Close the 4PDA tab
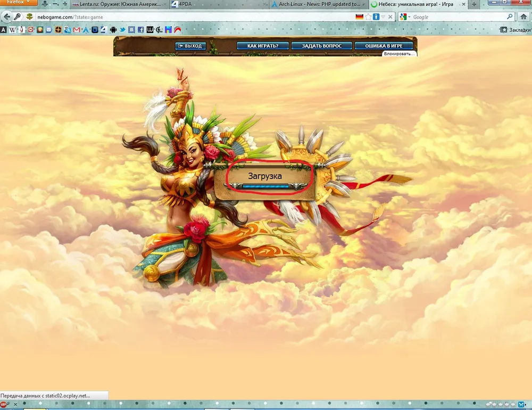This screenshot has height=410, width=532. 265,4
